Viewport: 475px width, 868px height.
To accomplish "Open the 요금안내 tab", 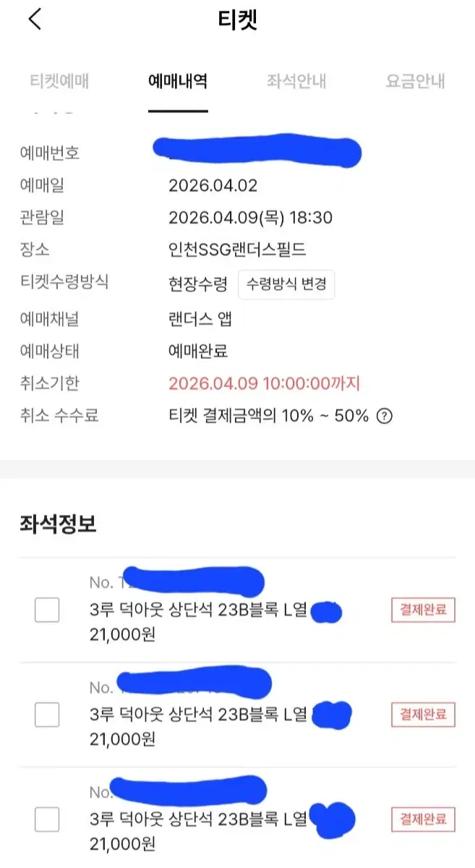I will click(x=415, y=81).
